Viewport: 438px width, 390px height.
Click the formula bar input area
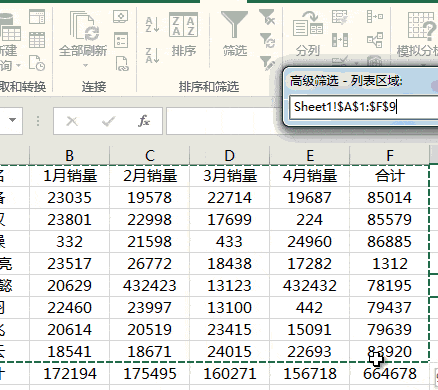(x=224, y=121)
